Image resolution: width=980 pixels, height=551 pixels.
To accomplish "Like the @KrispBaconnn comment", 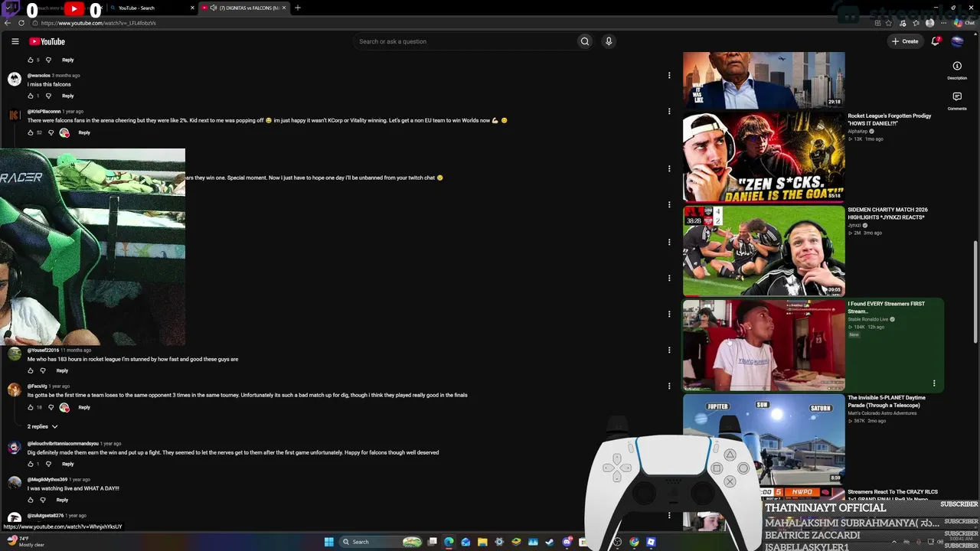I will (x=31, y=132).
